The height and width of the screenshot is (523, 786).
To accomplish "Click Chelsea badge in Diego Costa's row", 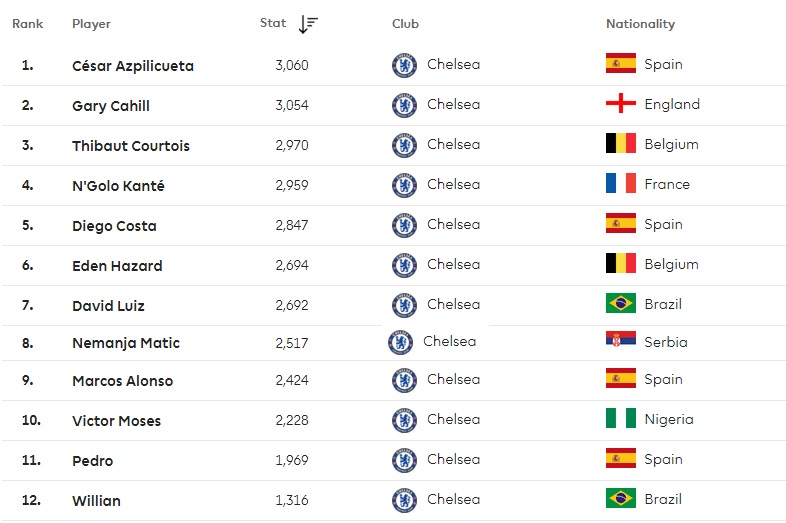I will coord(404,225).
